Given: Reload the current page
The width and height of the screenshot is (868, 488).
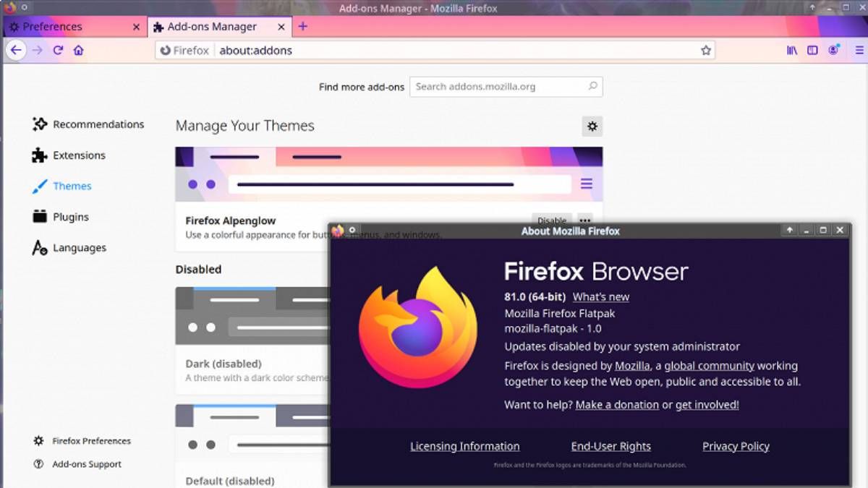Looking at the screenshot, I should (x=57, y=51).
